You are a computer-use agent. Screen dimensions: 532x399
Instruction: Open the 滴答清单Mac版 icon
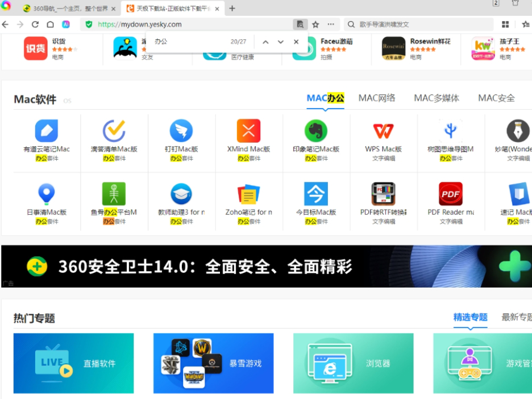(114, 131)
